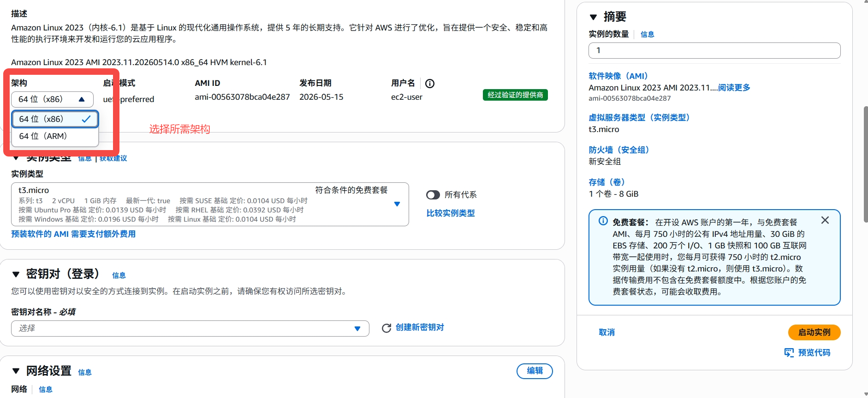Dismiss the 免费套餐 notice with the X

point(825,220)
